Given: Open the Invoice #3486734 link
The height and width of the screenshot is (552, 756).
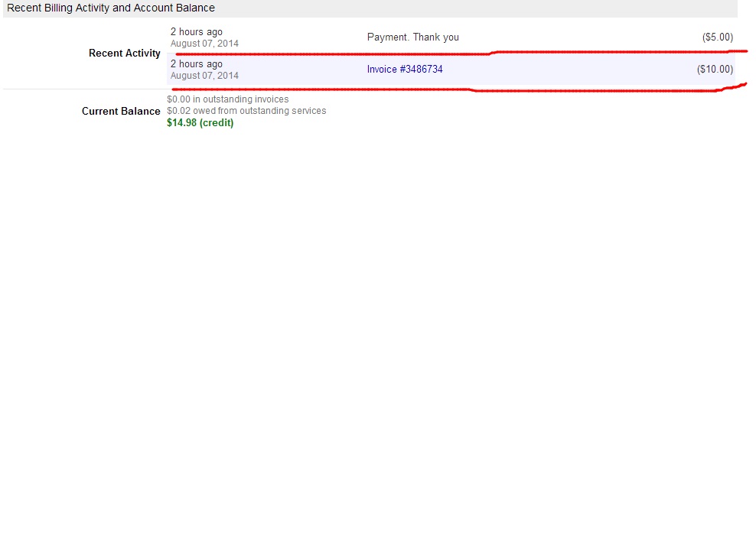Looking at the screenshot, I should coord(405,70).
